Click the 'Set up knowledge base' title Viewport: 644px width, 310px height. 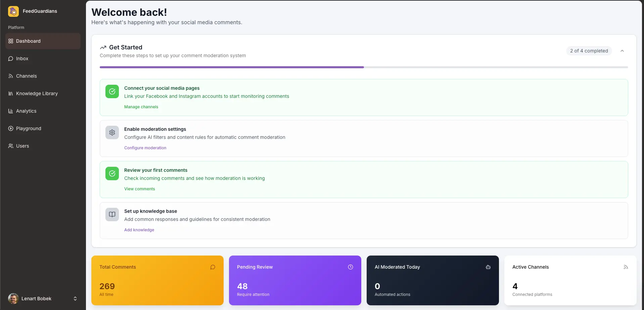(x=150, y=211)
